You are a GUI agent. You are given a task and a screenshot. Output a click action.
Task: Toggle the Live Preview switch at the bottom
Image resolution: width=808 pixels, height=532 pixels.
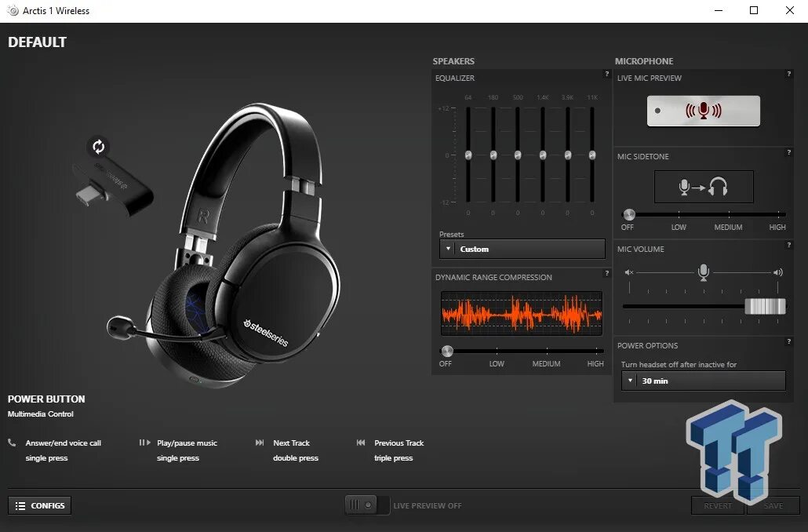[366, 505]
